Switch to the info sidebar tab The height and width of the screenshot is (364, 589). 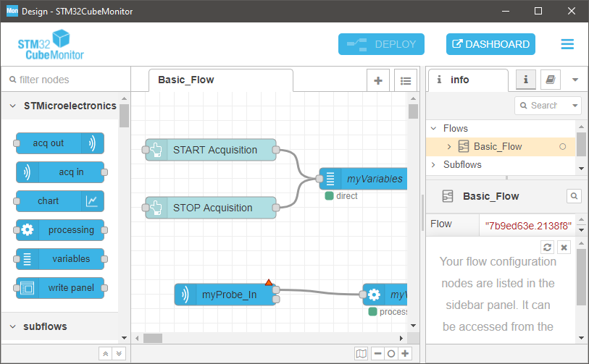[x=468, y=80]
